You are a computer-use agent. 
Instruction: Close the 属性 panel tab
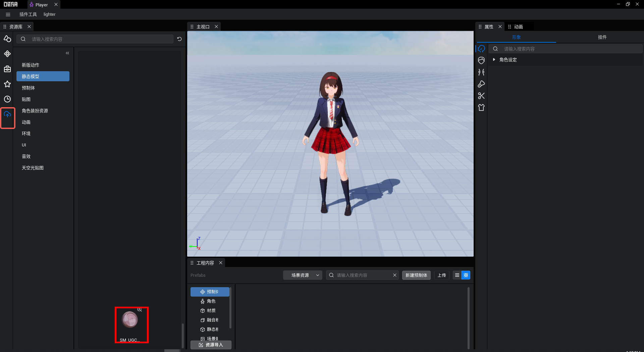tap(500, 27)
